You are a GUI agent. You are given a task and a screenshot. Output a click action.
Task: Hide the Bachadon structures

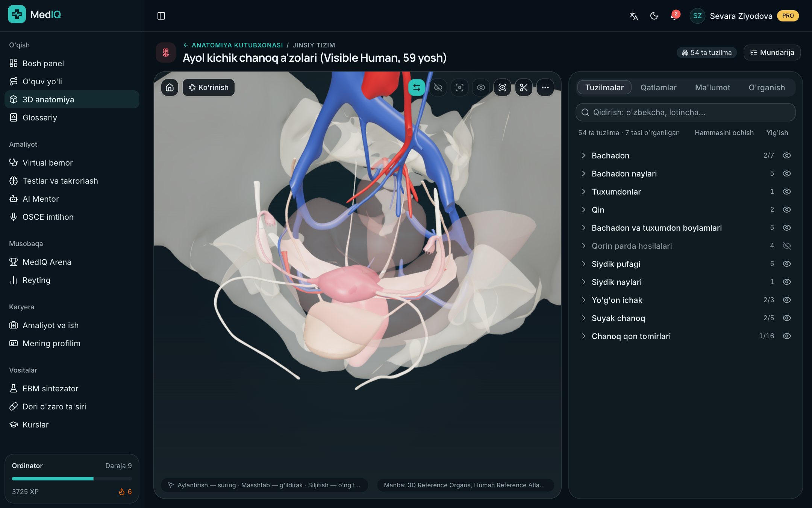click(787, 155)
